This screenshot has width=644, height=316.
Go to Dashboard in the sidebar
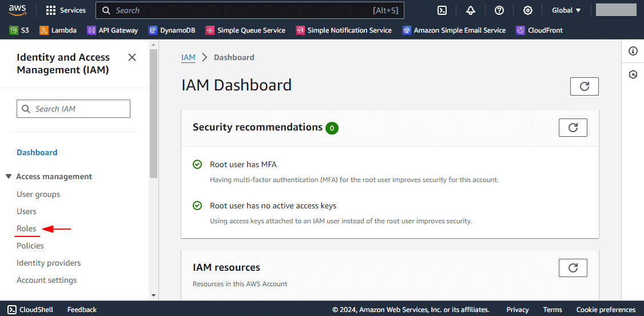pyautogui.click(x=37, y=152)
